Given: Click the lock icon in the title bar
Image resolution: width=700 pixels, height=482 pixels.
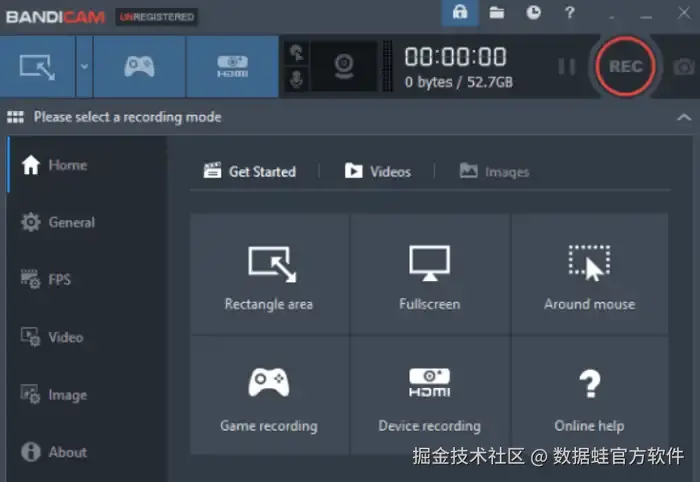Looking at the screenshot, I should [460, 12].
